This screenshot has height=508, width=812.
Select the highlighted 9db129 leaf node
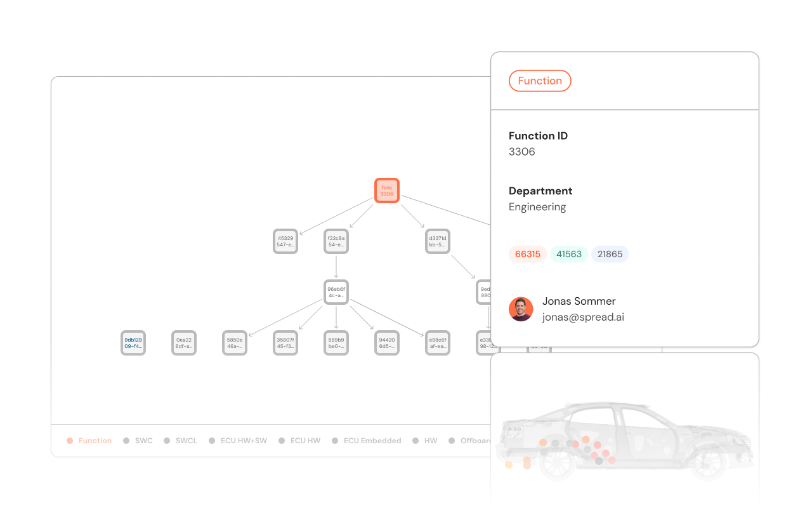point(133,342)
